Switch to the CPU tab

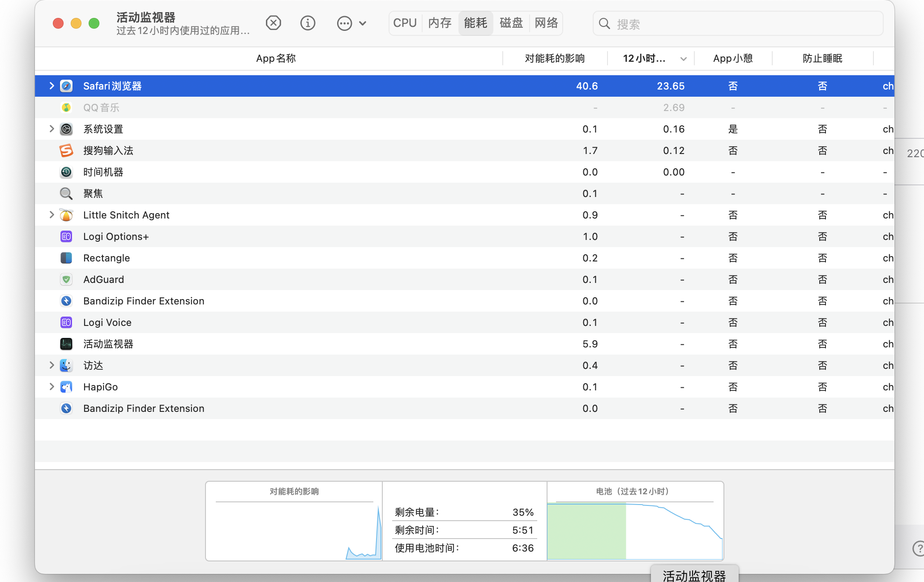pos(405,23)
